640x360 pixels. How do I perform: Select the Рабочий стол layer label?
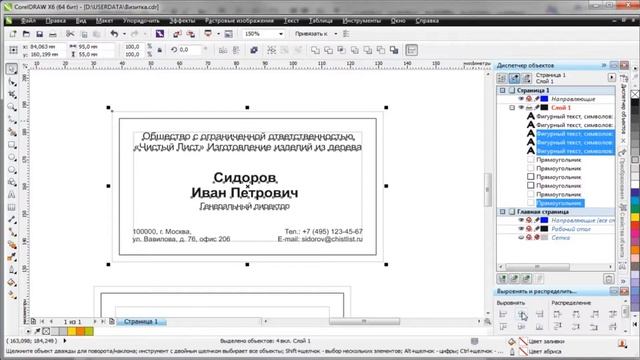[571, 229]
